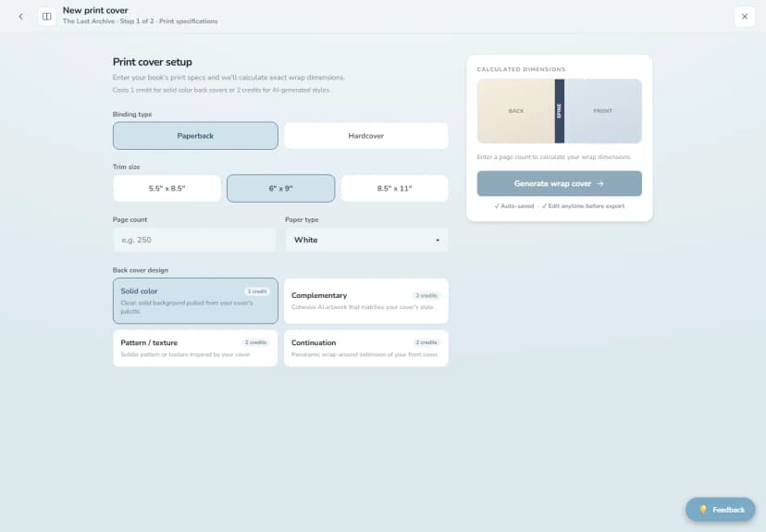
Task: Click the 2 credits badge on Continuation
Action: pyautogui.click(x=426, y=342)
